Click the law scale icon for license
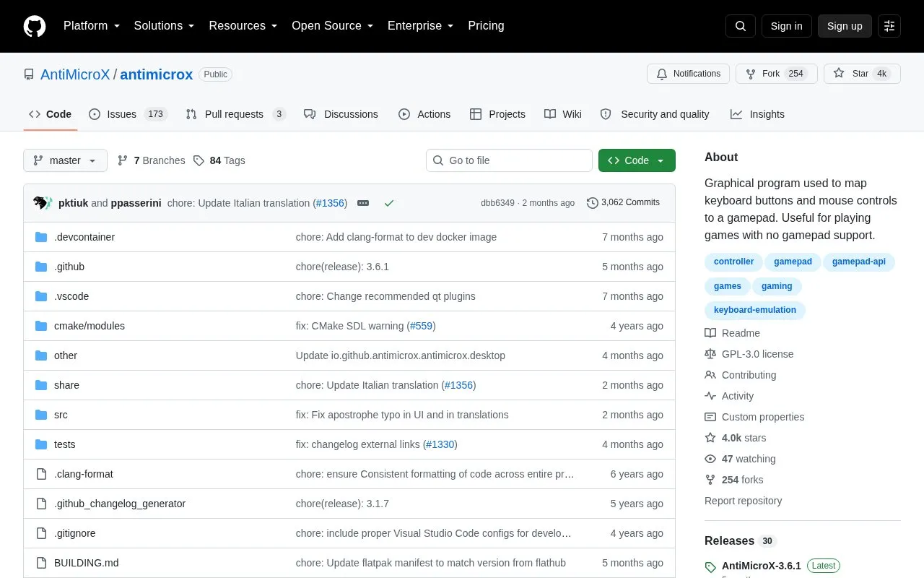Screen dimensions: 924x578 point(710,354)
